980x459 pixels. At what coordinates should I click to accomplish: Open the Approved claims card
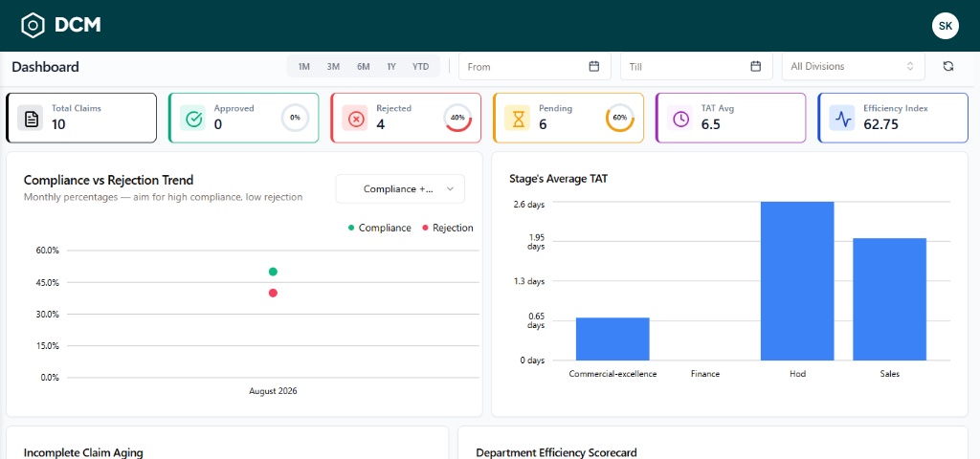tap(244, 118)
